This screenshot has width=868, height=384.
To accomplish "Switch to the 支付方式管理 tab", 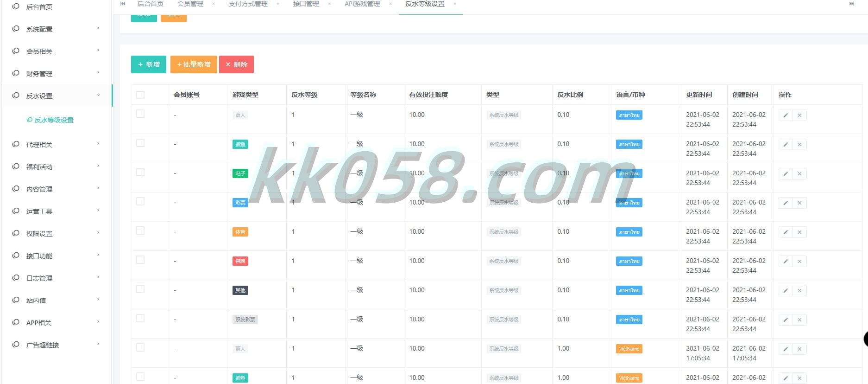I will click(248, 4).
